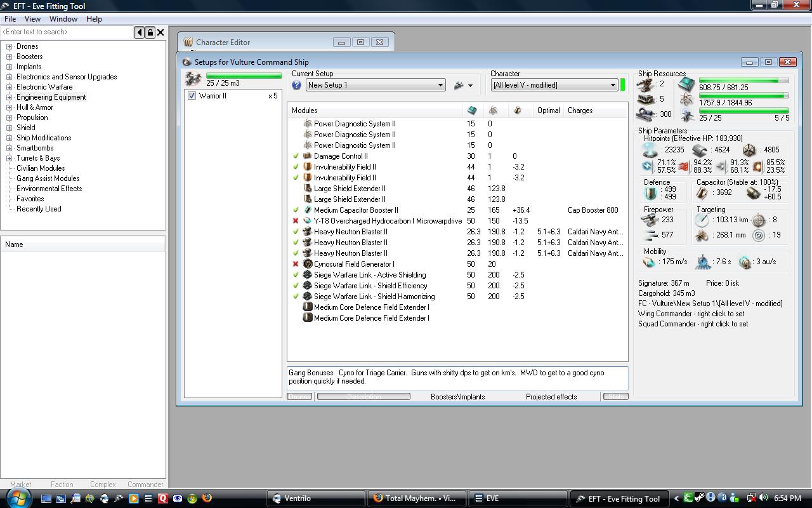The image size is (812, 508).
Task: Click the calibration icon showing 300
Action: coord(646,114)
